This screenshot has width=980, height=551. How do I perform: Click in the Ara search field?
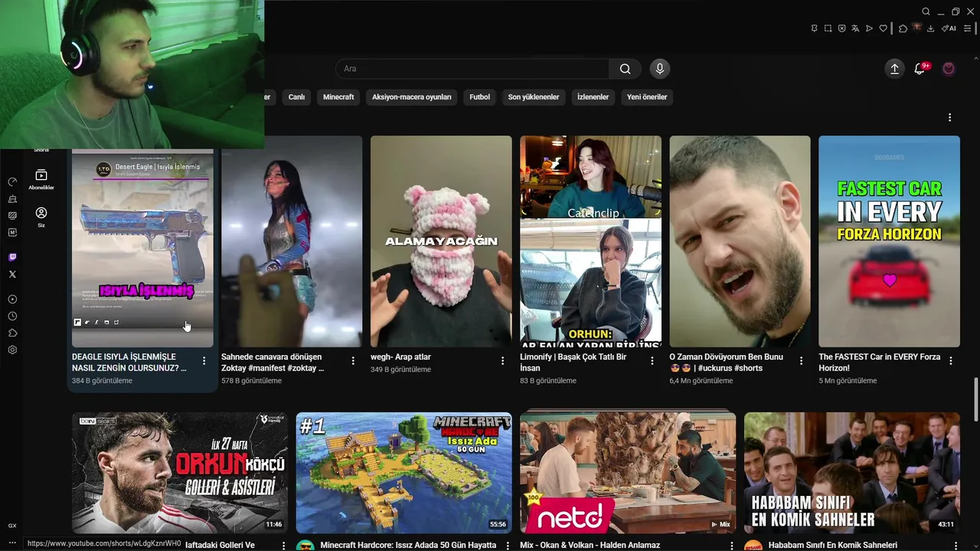click(472, 69)
